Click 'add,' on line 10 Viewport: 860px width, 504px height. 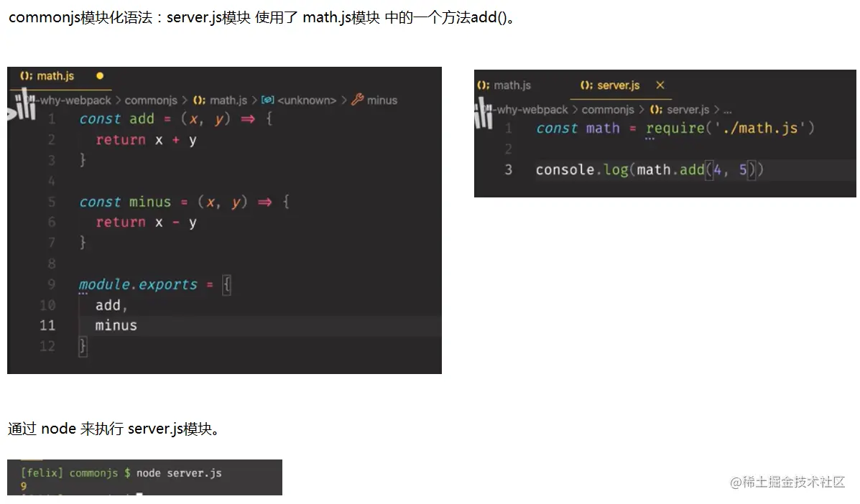tap(111, 305)
